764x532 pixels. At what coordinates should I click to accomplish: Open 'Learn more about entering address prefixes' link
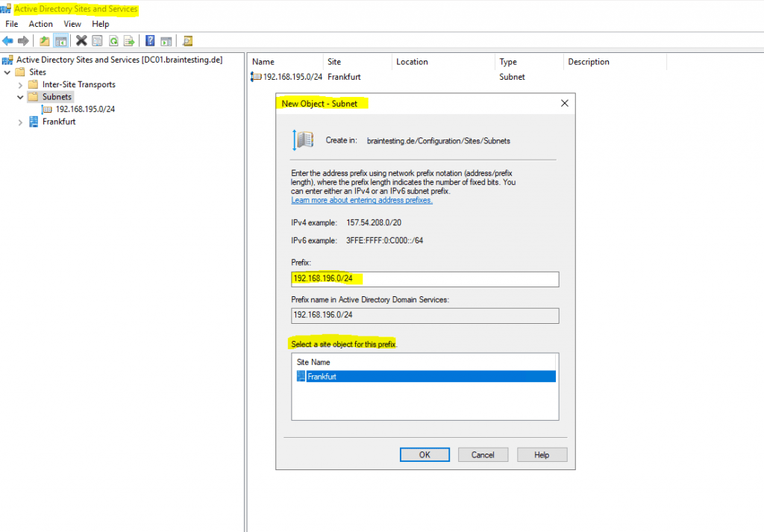(x=362, y=200)
